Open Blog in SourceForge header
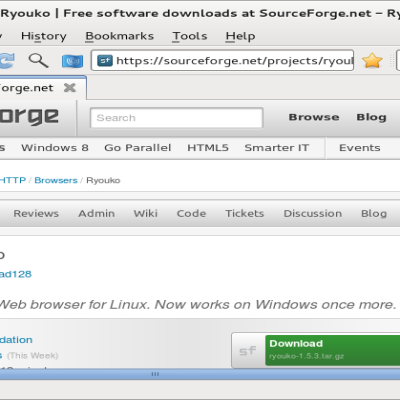The image size is (400, 400). pos(371,117)
